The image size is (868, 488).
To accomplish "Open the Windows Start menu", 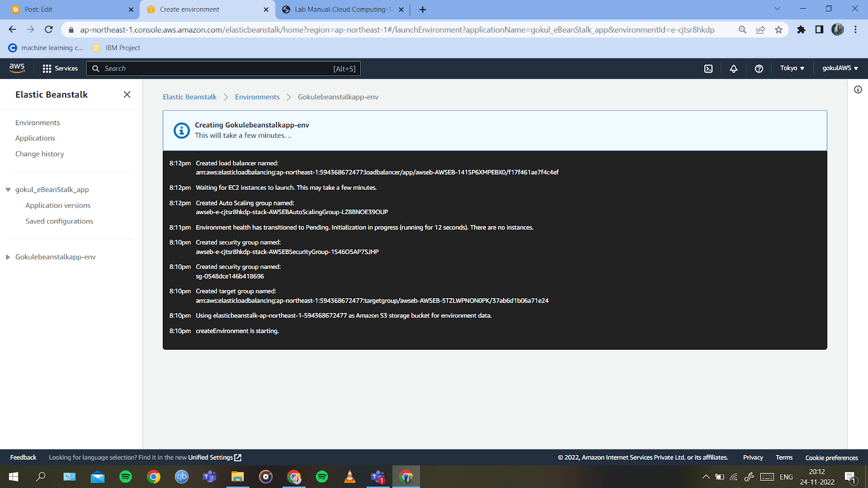I will [14, 477].
